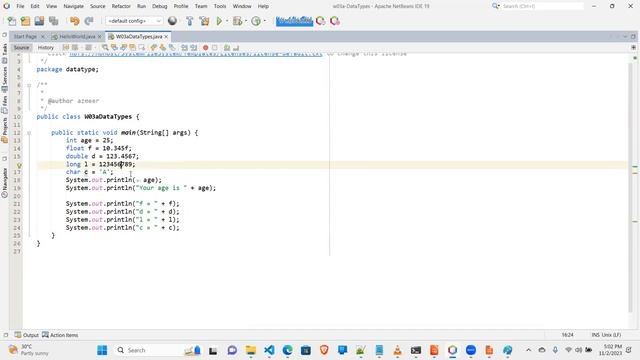Viewport: 640px width, 360px height.
Task: Open VLC media player from the taskbar
Action: coord(397,350)
